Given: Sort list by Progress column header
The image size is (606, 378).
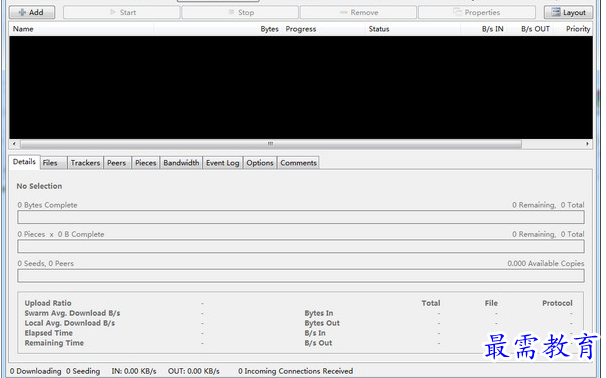Looking at the screenshot, I should [324, 29].
